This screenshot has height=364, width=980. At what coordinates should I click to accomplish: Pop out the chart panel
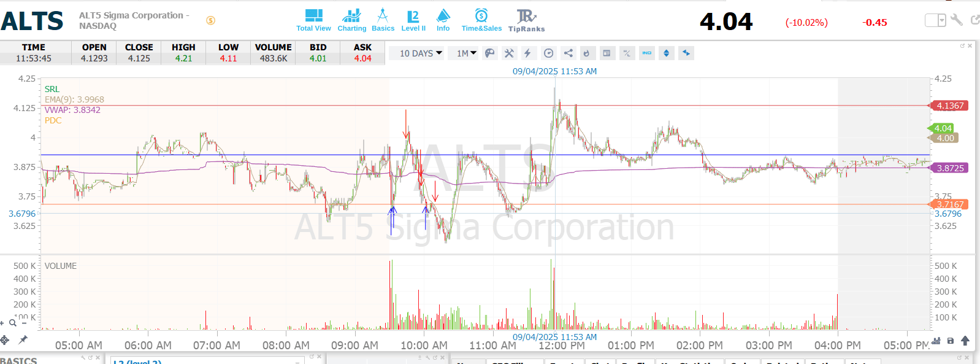click(x=962, y=46)
